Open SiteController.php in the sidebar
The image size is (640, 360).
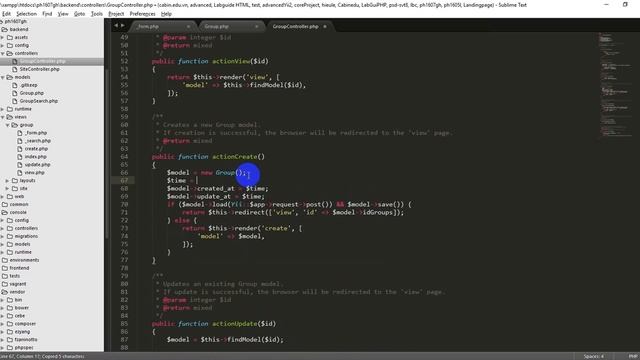[x=40, y=69]
